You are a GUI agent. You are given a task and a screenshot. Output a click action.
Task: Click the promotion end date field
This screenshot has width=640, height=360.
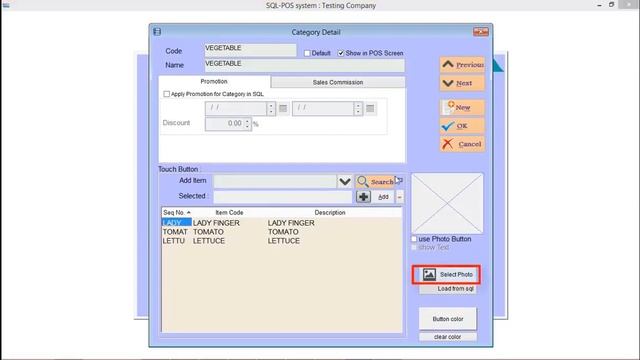323,108
